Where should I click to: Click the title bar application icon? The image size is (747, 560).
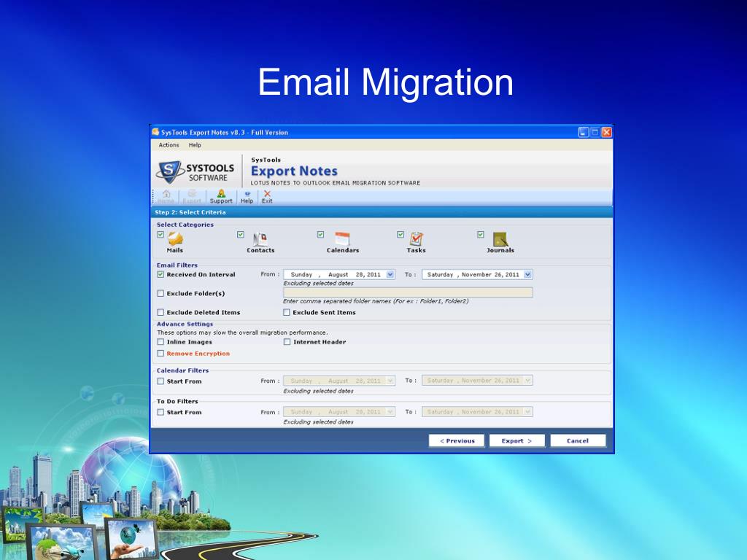(155, 132)
